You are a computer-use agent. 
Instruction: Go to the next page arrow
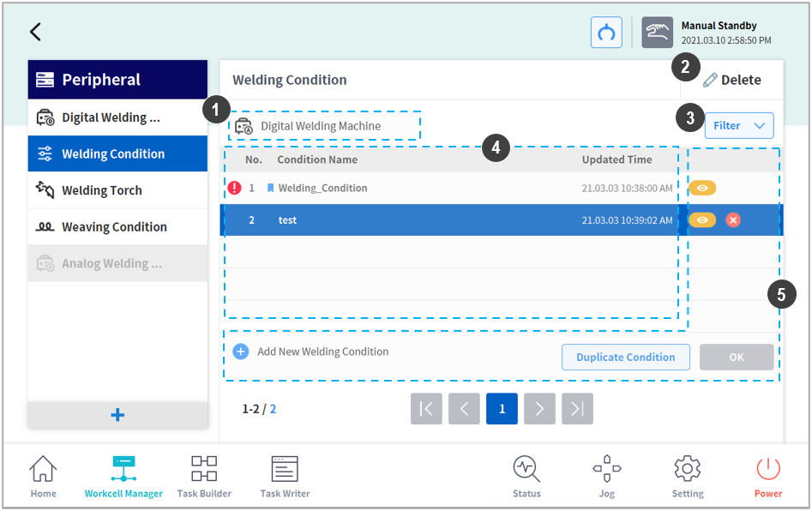click(x=539, y=409)
